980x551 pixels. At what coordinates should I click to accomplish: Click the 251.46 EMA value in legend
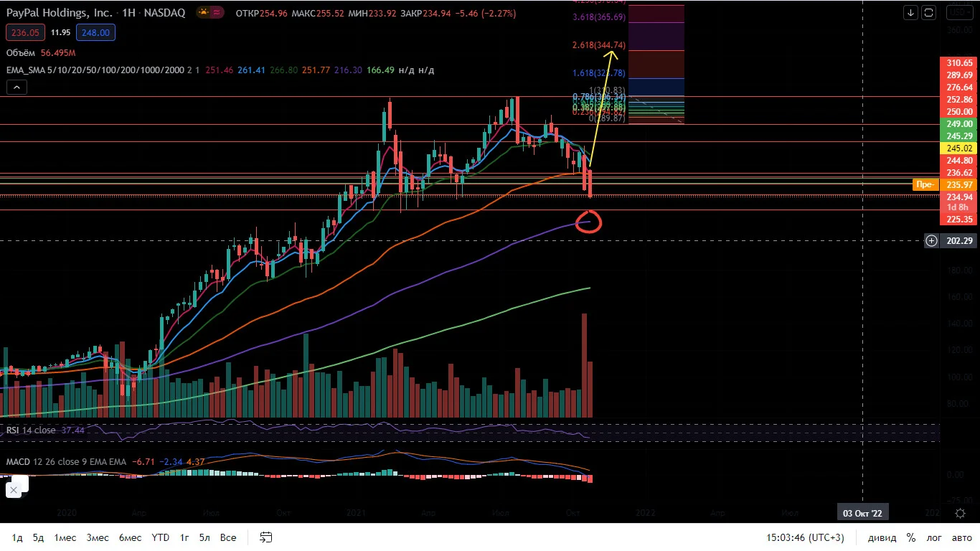click(219, 70)
